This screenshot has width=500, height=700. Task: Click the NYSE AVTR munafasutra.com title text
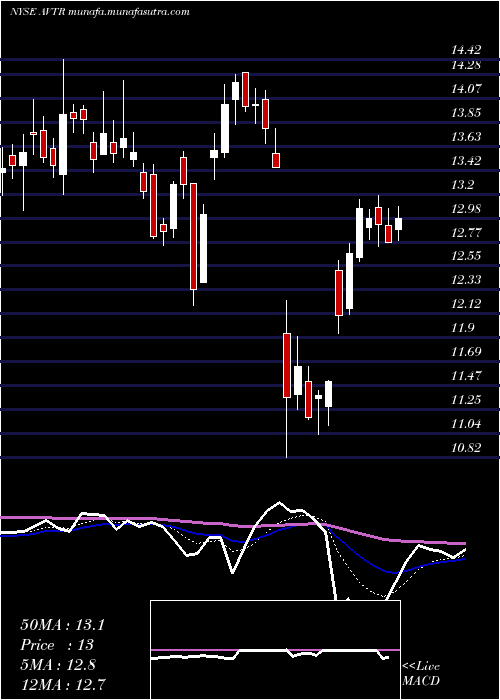coord(100,12)
